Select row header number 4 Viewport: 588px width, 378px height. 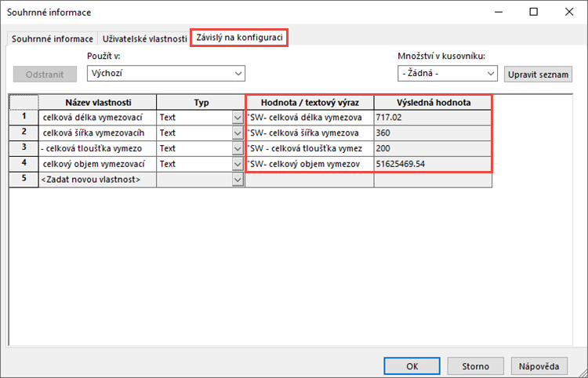(24, 164)
